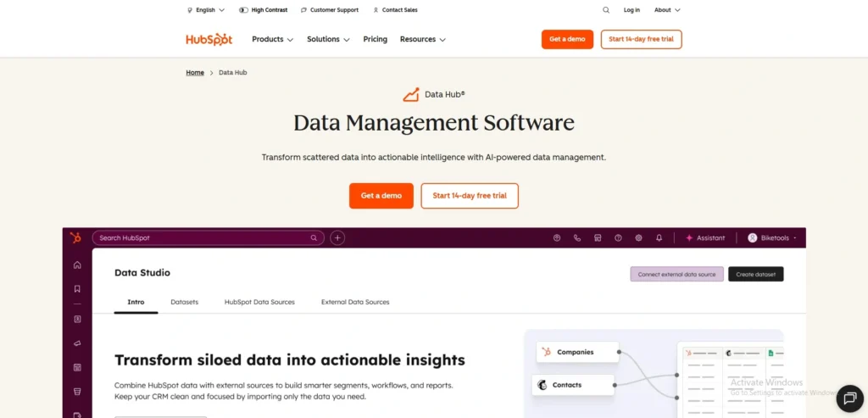Click Get a demo in the header
This screenshot has width=868, height=418.
[567, 39]
